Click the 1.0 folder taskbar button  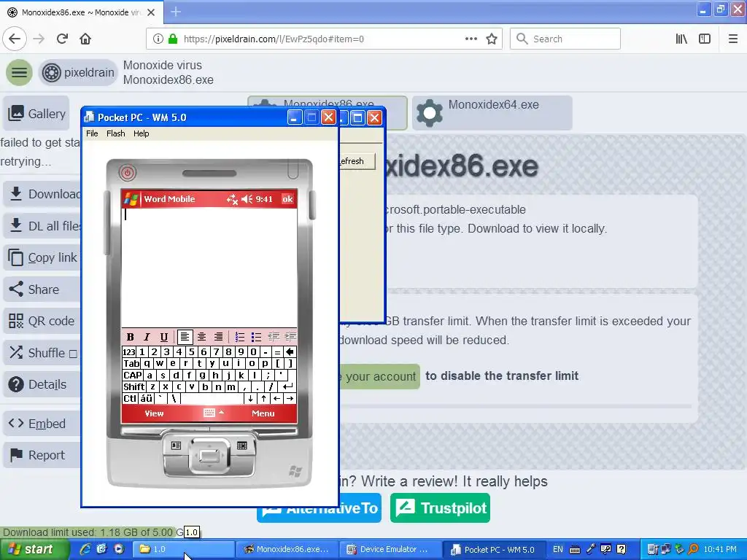(x=183, y=549)
